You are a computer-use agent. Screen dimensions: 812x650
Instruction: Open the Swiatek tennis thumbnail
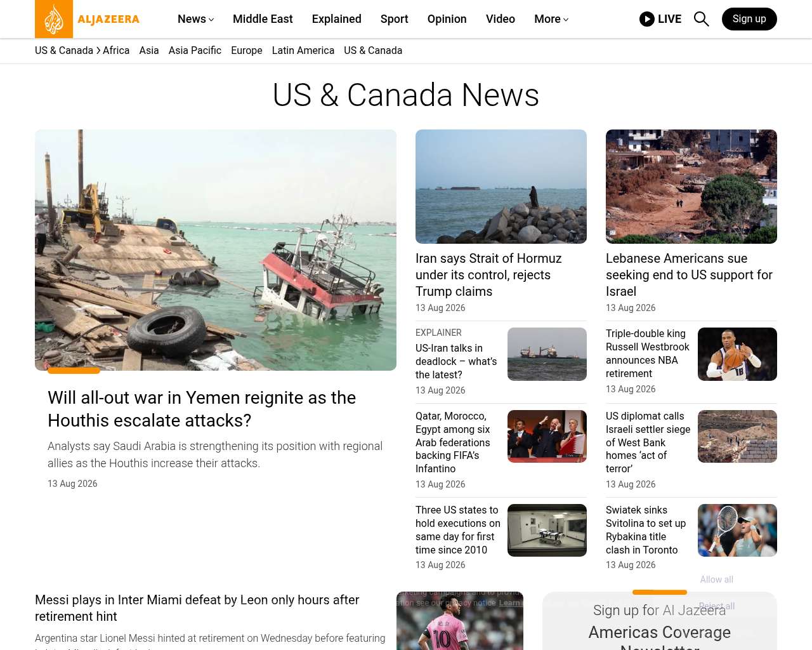click(x=737, y=531)
